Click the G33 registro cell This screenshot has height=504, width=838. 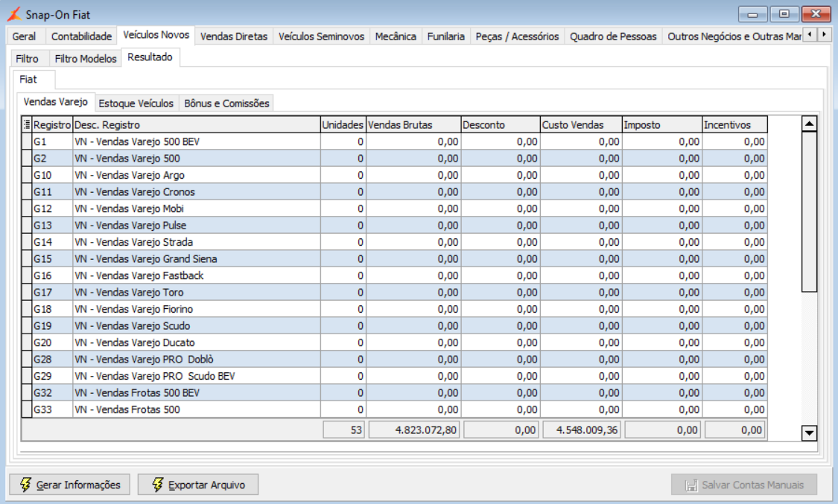point(52,409)
